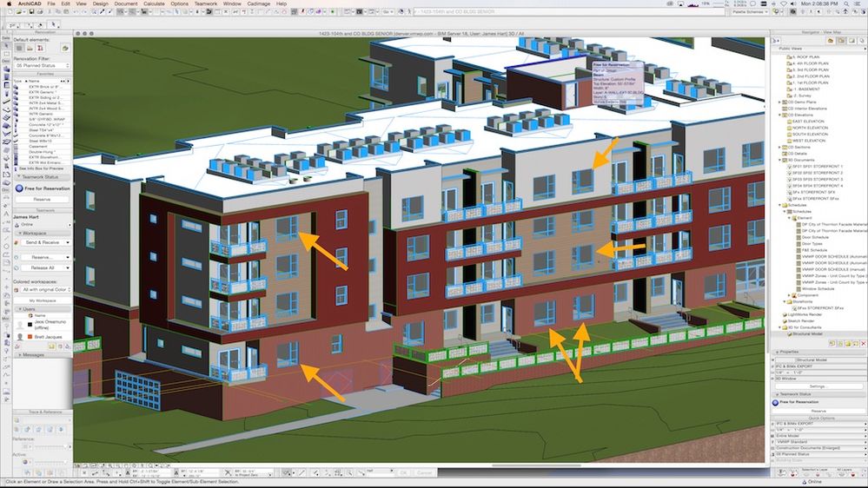Image resolution: width=868 pixels, height=488 pixels.
Task: Open Publisher Sets icon in Navigator
Action: click(861, 41)
